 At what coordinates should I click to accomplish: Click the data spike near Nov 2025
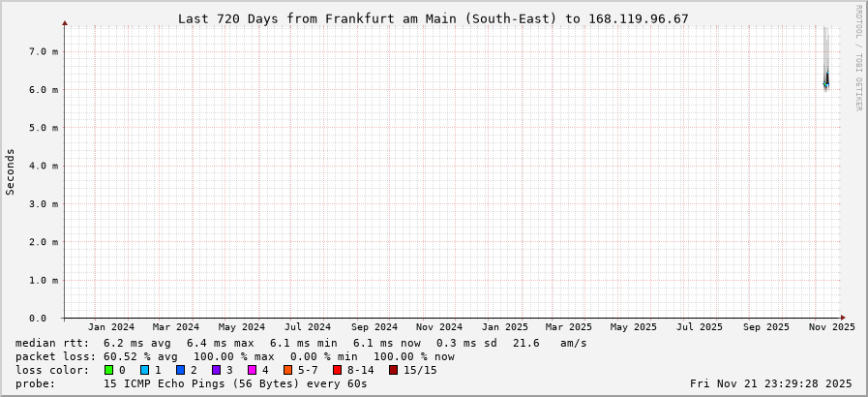point(825,77)
